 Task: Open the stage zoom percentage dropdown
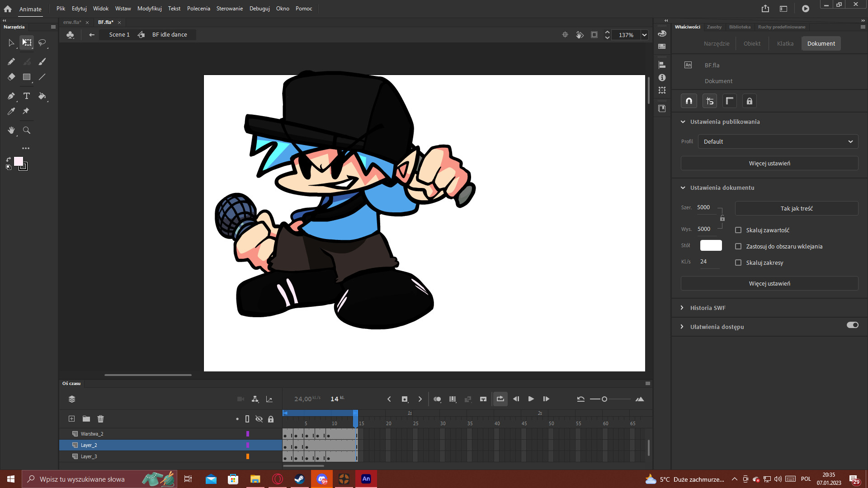click(x=644, y=35)
